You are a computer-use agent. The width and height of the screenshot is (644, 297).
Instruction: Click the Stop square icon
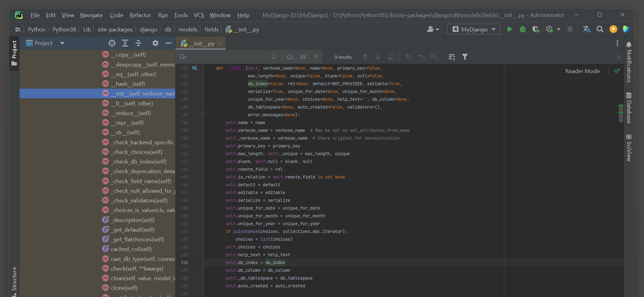click(x=570, y=29)
